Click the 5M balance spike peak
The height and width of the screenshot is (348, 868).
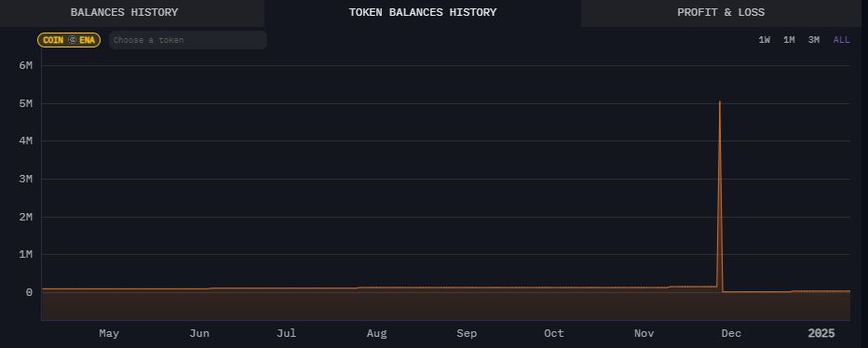pyautogui.click(x=719, y=101)
